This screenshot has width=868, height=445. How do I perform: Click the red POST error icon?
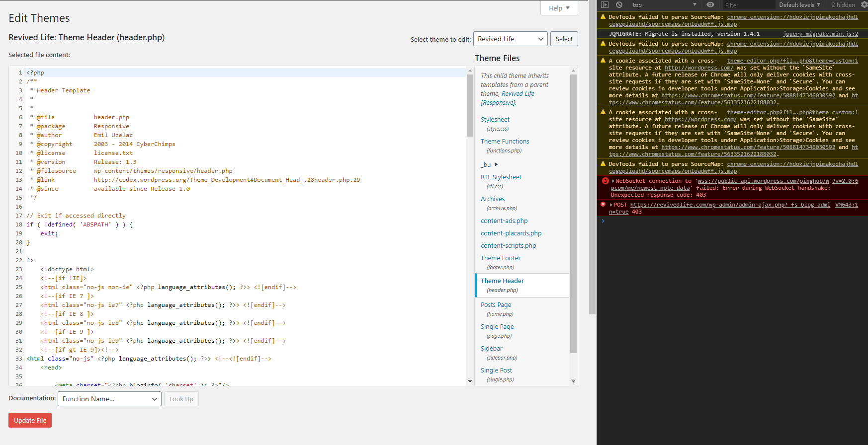(x=603, y=205)
